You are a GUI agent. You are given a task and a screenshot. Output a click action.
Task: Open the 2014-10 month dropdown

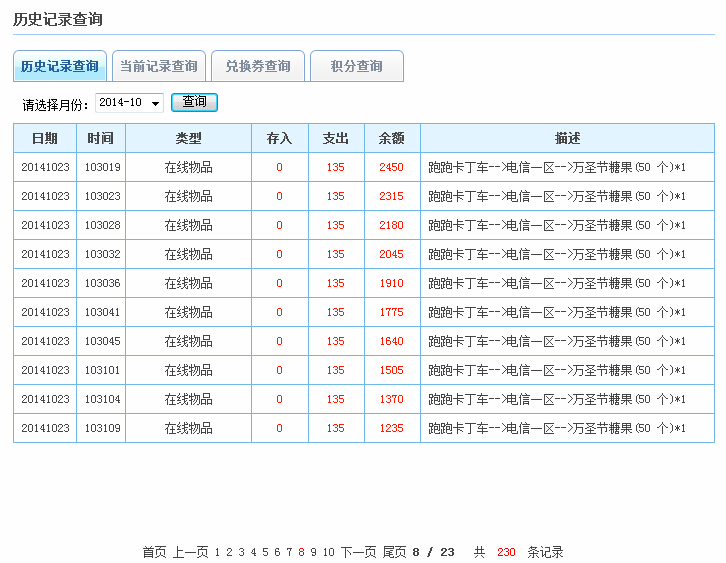click(129, 102)
